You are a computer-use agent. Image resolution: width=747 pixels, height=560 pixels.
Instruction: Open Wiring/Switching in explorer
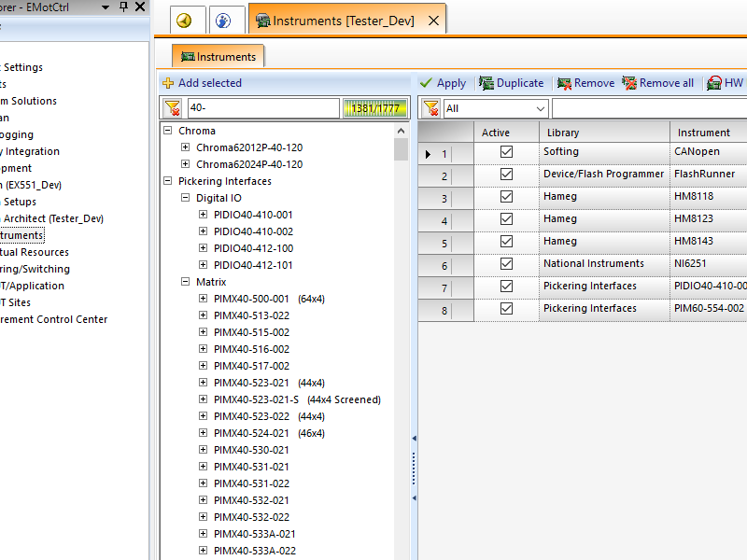(35, 269)
